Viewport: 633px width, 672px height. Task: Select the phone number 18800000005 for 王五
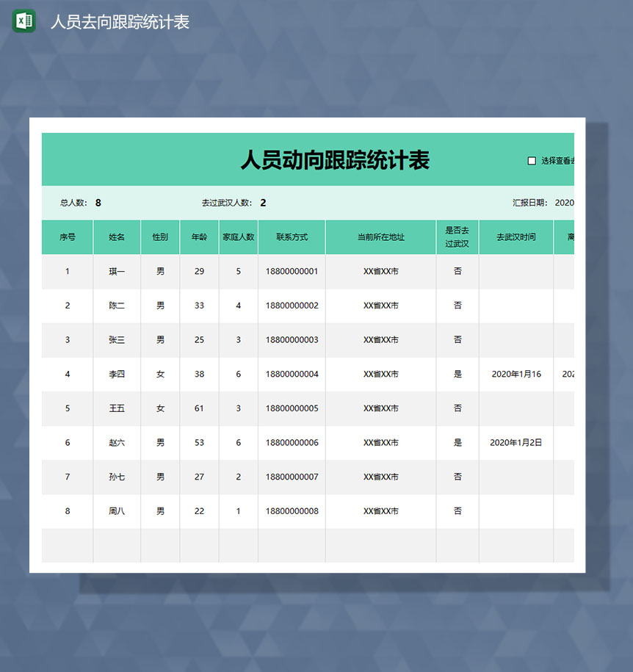pos(291,408)
